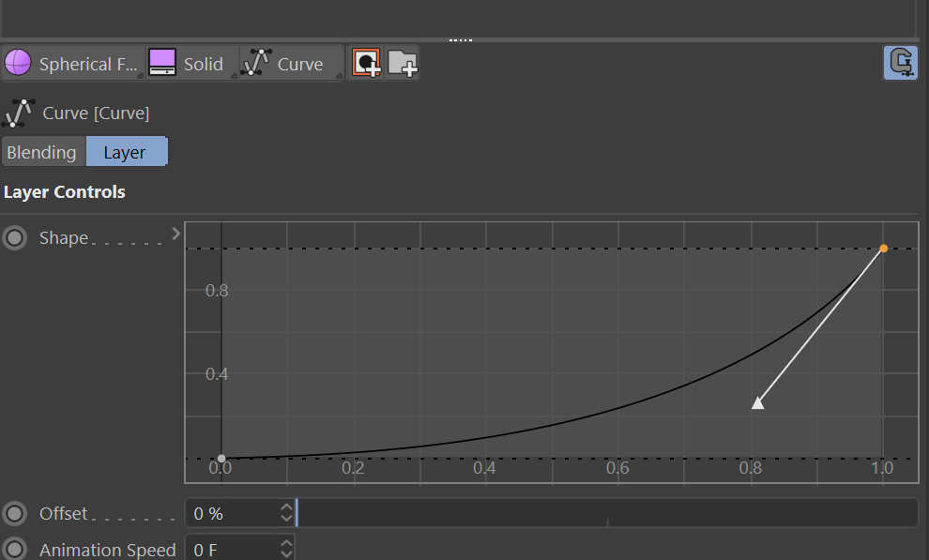Click the Offset parameter label
The image size is (929, 560).
pyautogui.click(x=64, y=514)
